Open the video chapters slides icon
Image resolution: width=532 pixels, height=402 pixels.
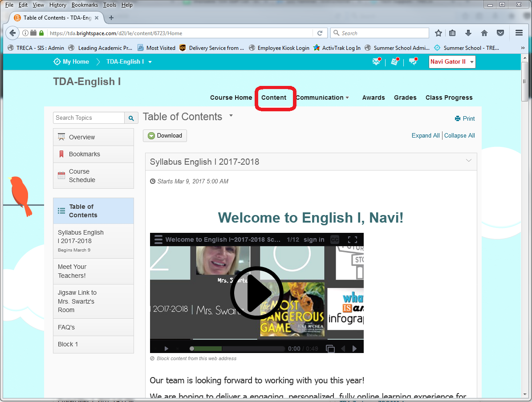330,349
